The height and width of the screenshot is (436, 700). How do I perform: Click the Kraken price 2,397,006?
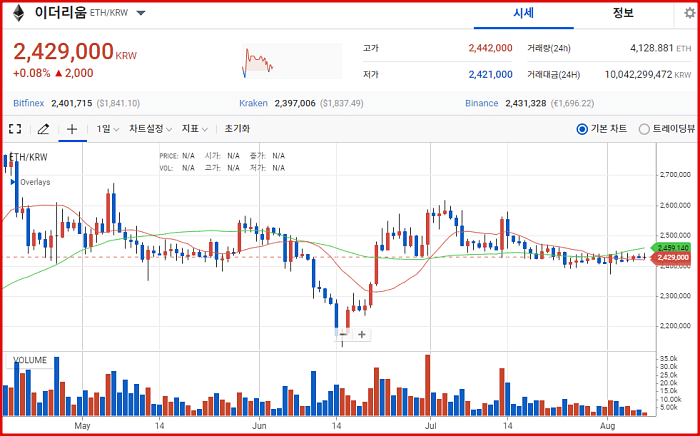tap(295, 104)
